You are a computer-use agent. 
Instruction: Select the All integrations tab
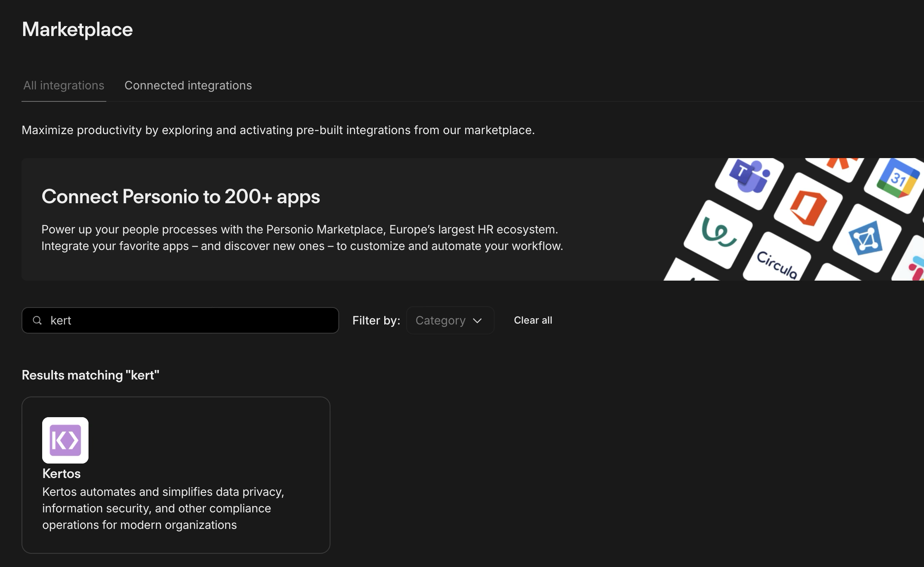coord(64,85)
